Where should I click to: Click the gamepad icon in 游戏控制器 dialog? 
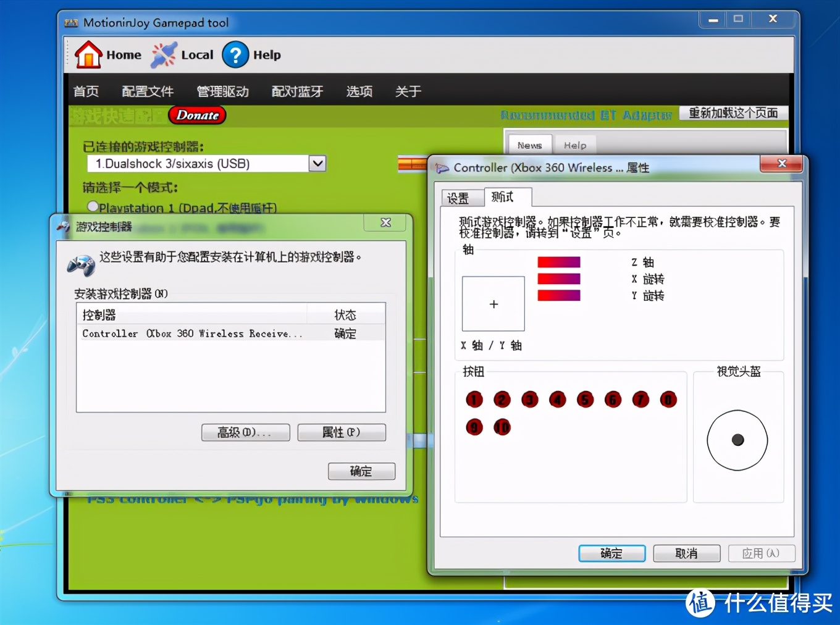[81, 266]
